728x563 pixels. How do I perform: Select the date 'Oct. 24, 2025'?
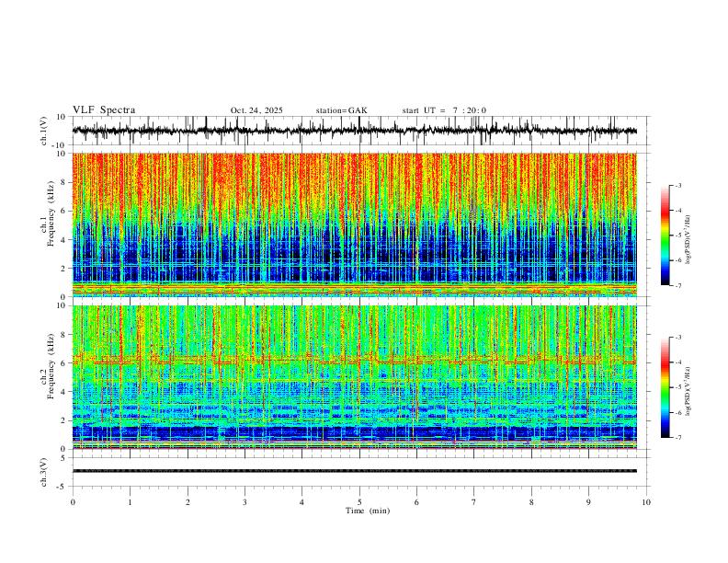(256, 110)
